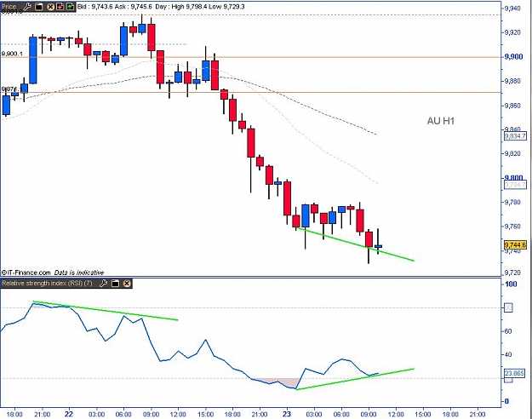
Task: Click the descending green trendline on RSI highs
Action: pos(106,310)
